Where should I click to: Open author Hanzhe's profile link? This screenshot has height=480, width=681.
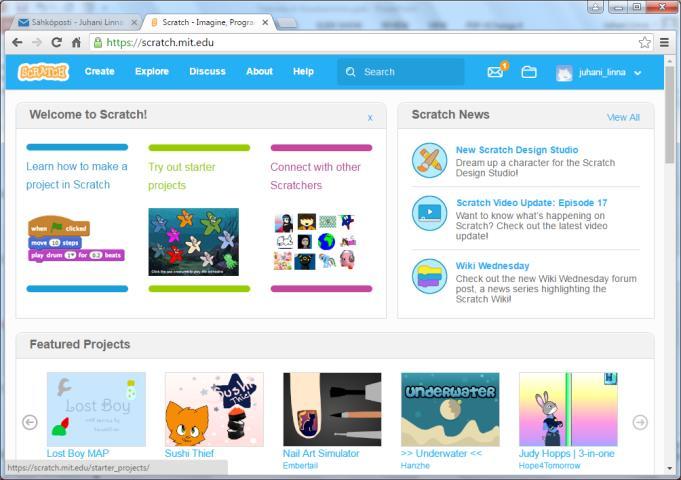click(415, 466)
